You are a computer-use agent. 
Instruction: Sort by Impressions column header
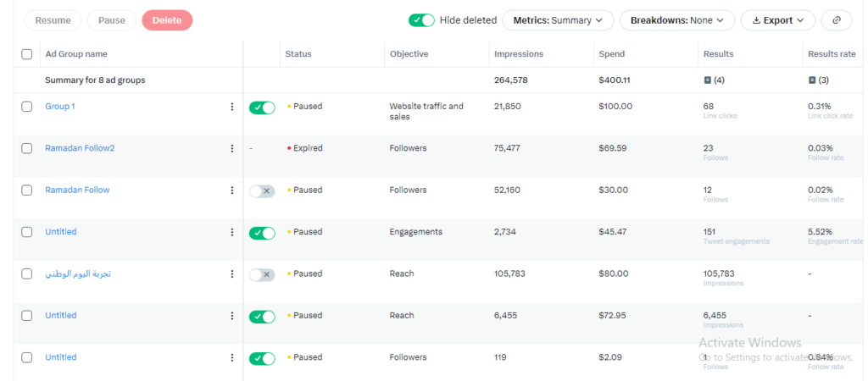point(519,54)
